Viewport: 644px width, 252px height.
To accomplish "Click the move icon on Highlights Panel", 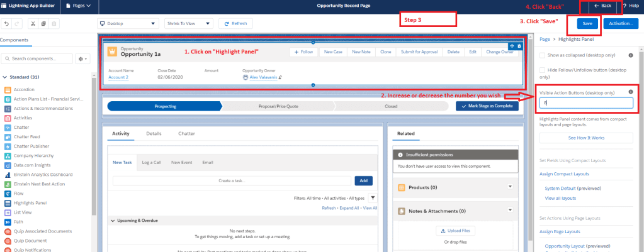I will tap(511, 46).
